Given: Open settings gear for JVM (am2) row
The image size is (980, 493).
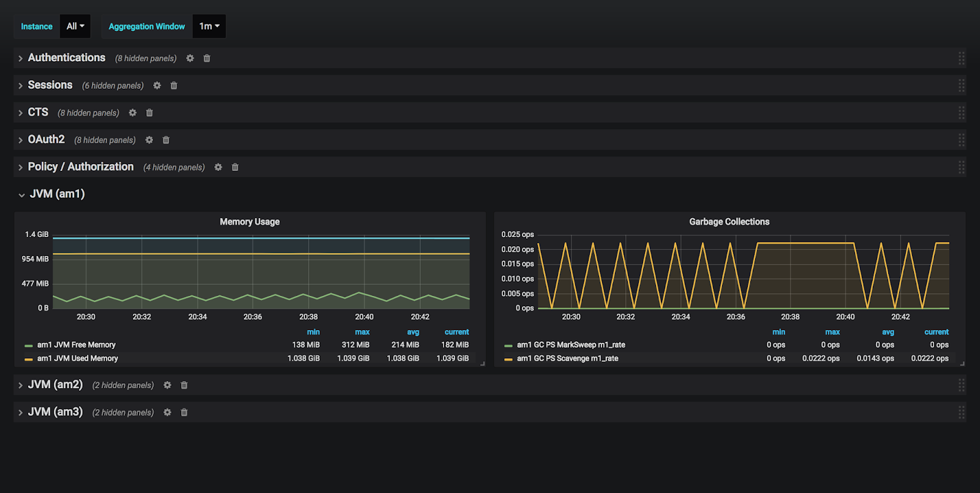Looking at the screenshot, I should point(167,385).
